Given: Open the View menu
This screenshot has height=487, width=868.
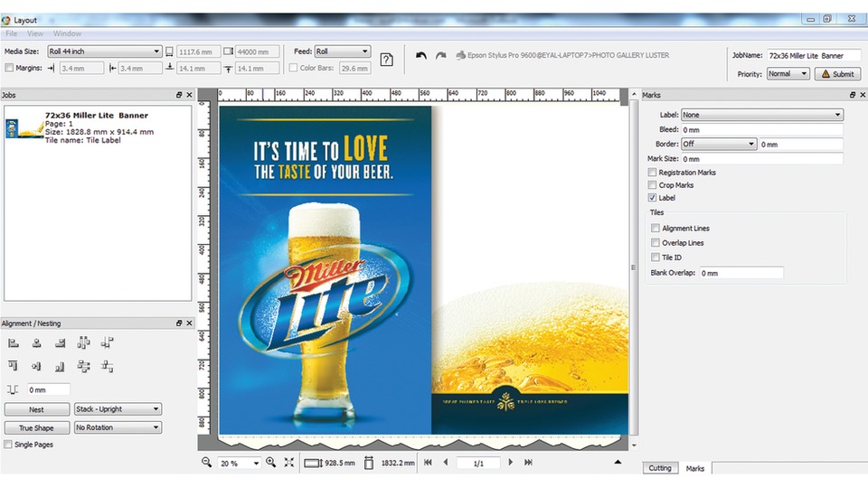Looking at the screenshot, I should pos(35,33).
